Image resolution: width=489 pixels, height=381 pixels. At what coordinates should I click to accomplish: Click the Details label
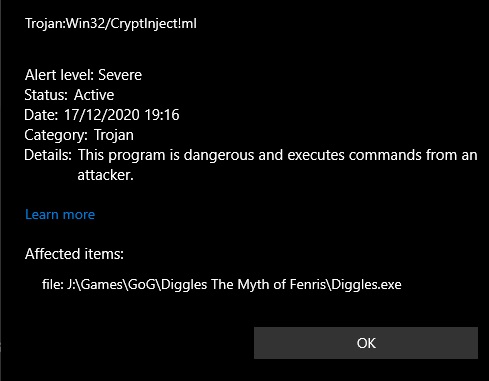point(48,155)
